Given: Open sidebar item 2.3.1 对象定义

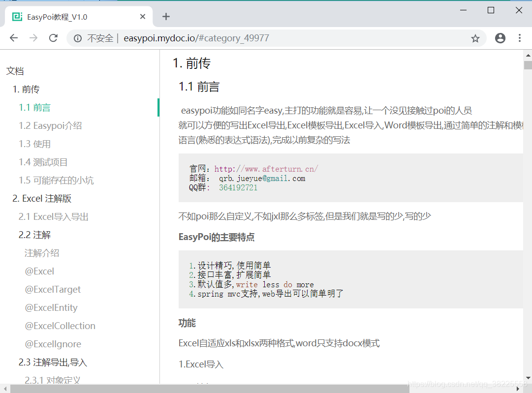Looking at the screenshot, I should coord(52,380).
